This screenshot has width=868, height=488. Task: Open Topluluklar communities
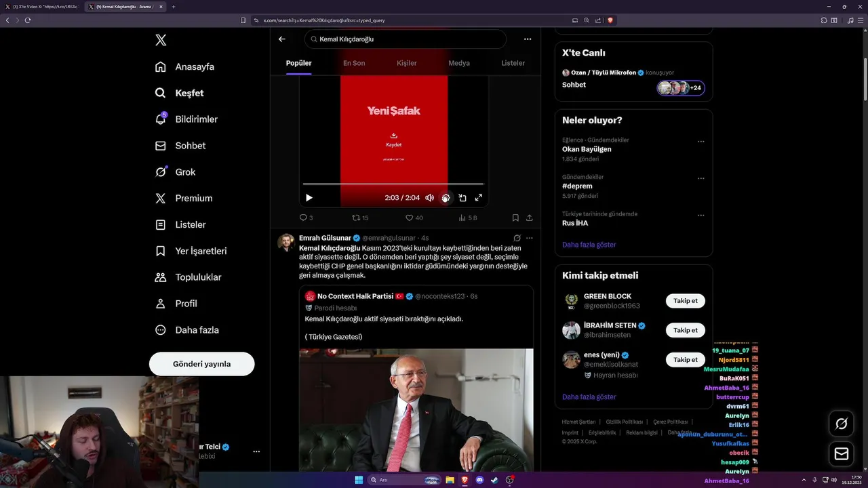[x=188, y=277]
